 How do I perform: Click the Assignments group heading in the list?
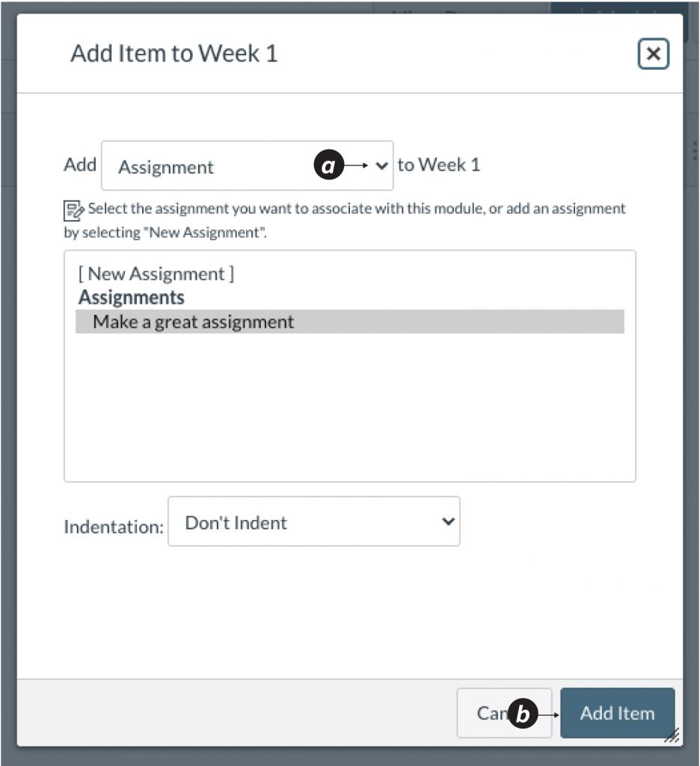point(132,297)
